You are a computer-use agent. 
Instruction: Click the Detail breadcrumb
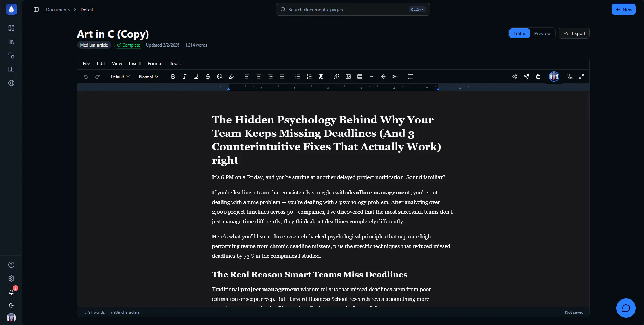[x=86, y=10]
